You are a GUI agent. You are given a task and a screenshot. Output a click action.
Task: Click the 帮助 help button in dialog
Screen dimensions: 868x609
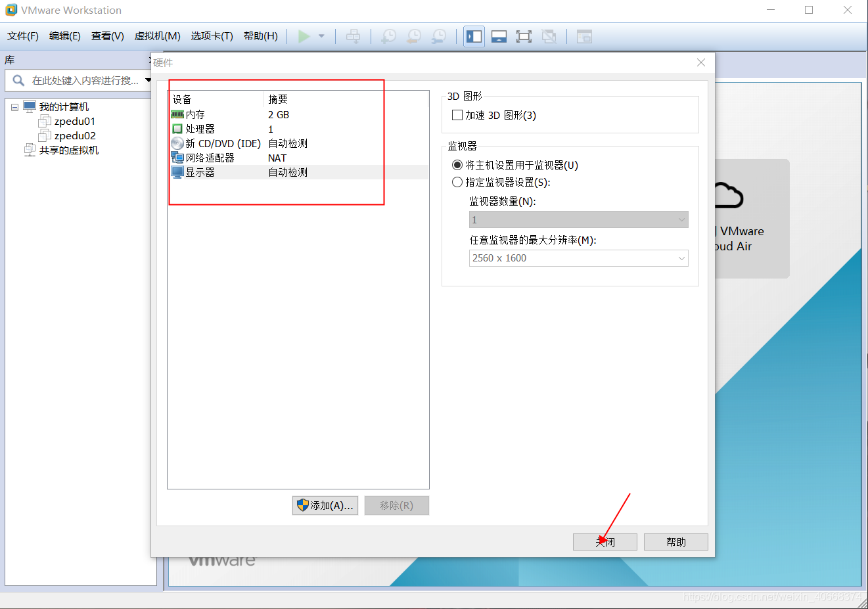(676, 542)
